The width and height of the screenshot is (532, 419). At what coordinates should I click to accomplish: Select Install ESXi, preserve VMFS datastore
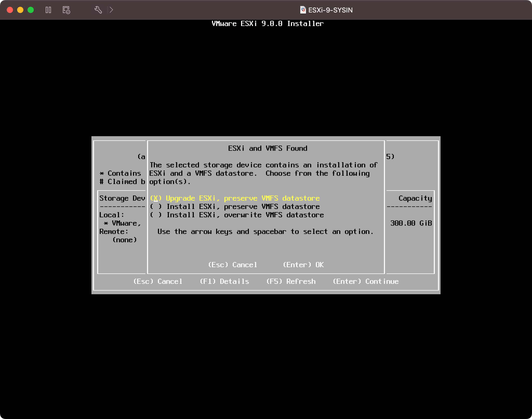point(235,207)
